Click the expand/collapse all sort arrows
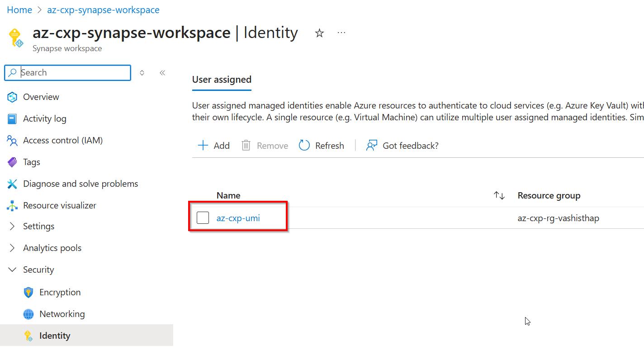This screenshot has width=644, height=350. [142, 73]
